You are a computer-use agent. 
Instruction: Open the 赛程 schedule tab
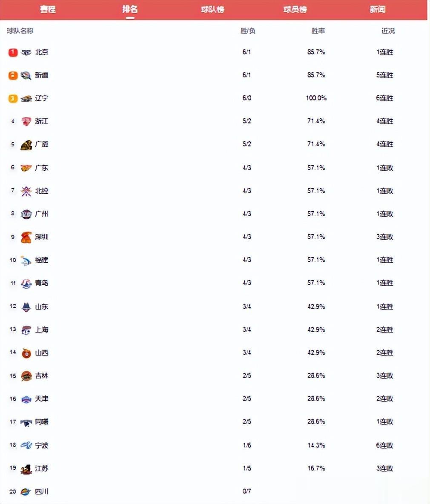tap(48, 9)
